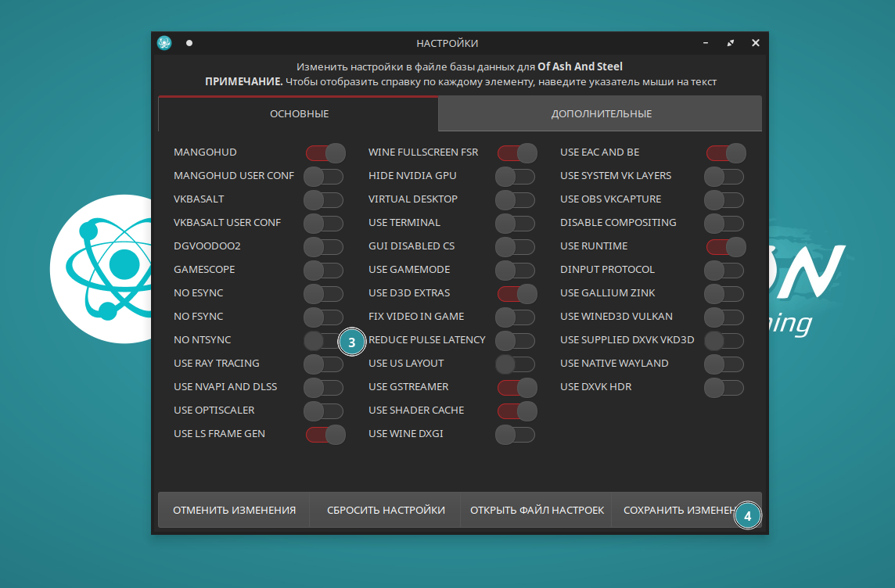Enable VKBASALT USER CONF toggle
895x588 pixels.
[324, 223]
